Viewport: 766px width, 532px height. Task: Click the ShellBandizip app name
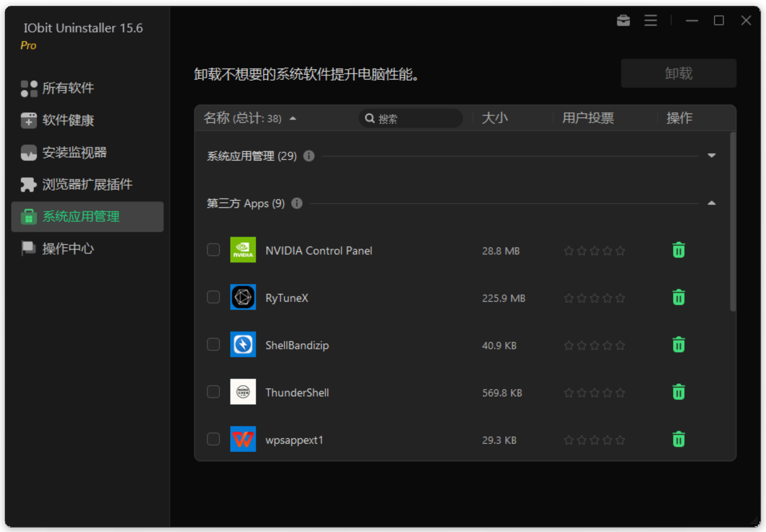pyautogui.click(x=297, y=345)
